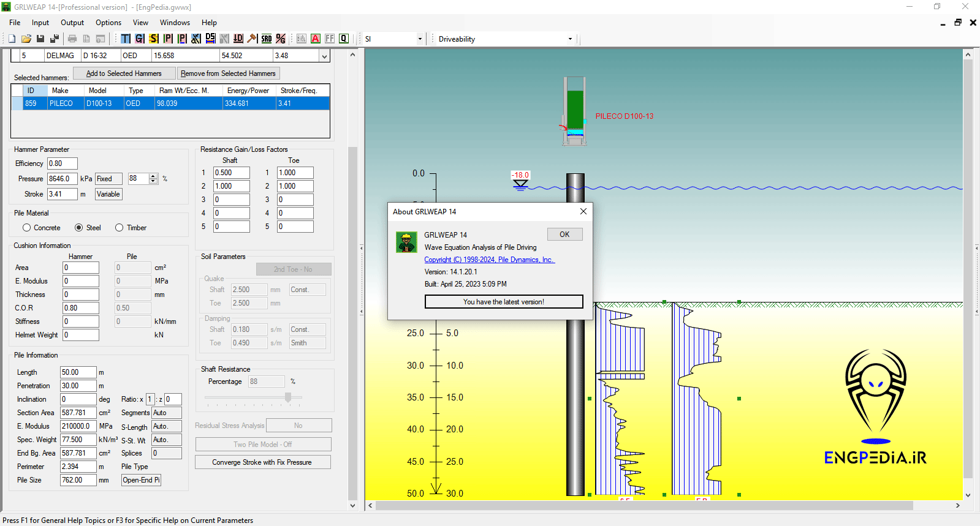
Task: Open the Pile Type Open-End Pi dropdown
Action: point(141,480)
